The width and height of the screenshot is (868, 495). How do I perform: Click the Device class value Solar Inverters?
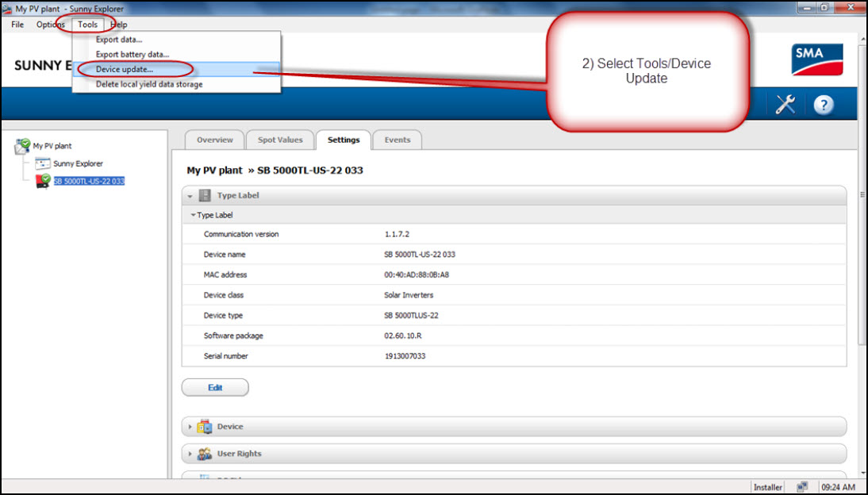[x=409, y=295]
